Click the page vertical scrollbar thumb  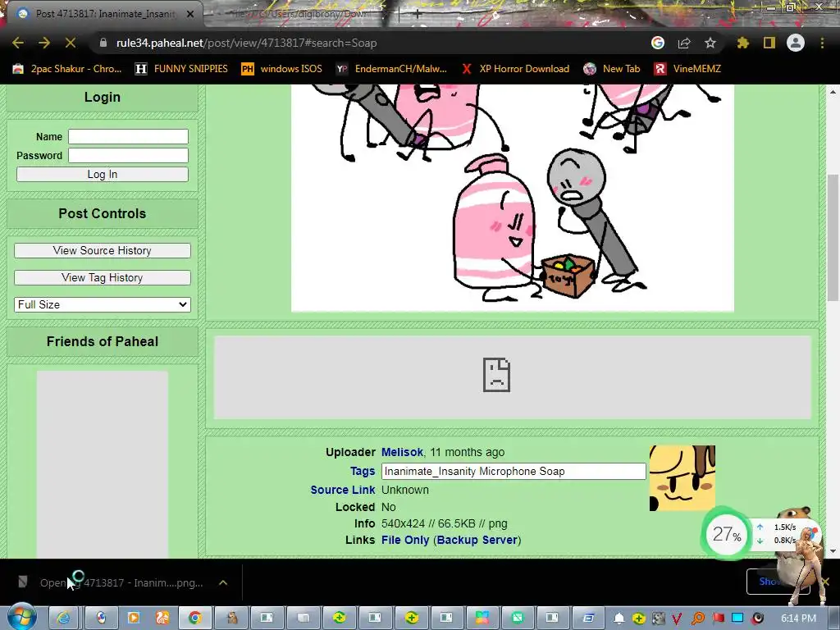click(x=833, y=237)
